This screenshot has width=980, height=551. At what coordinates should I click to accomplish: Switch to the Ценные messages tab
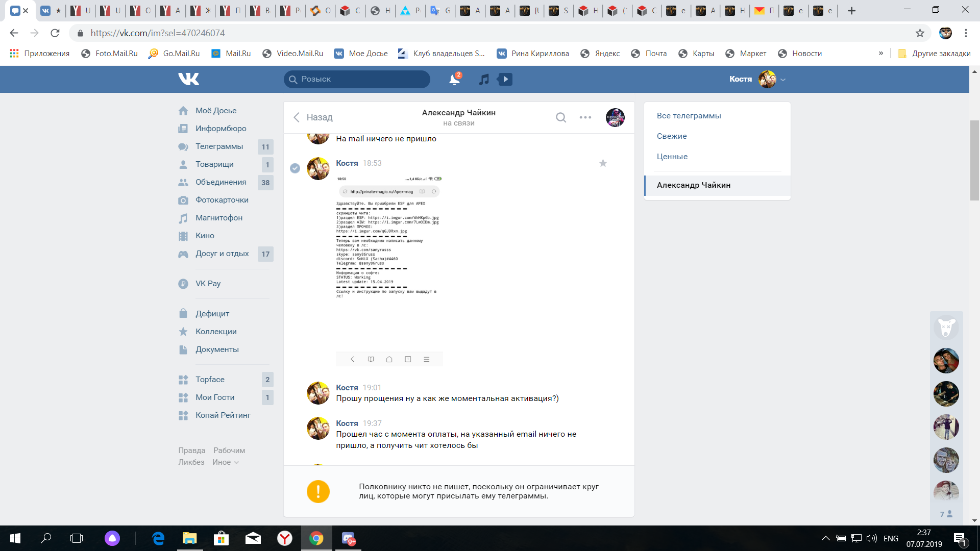click(x=672, y=157)
